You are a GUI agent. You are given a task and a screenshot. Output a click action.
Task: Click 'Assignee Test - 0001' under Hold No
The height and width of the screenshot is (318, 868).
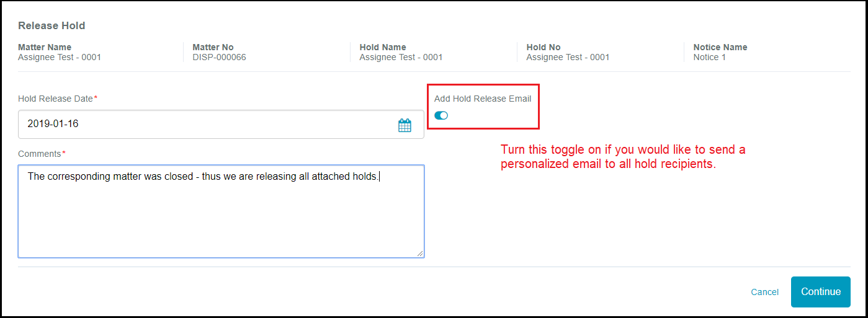tap(568, 57)
